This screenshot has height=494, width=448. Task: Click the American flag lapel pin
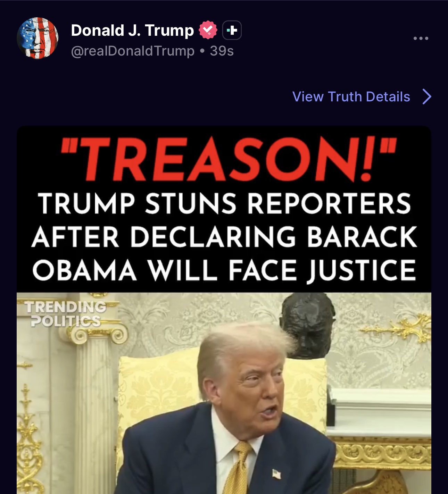(x=276, y=474)
